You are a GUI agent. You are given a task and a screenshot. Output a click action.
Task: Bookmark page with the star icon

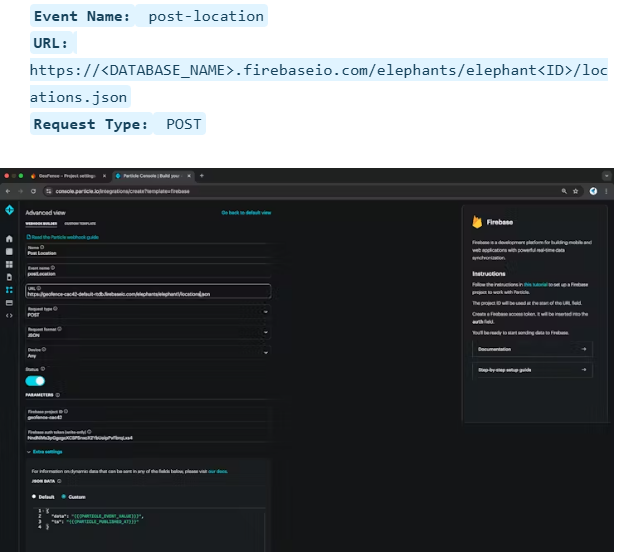(579, 190)
